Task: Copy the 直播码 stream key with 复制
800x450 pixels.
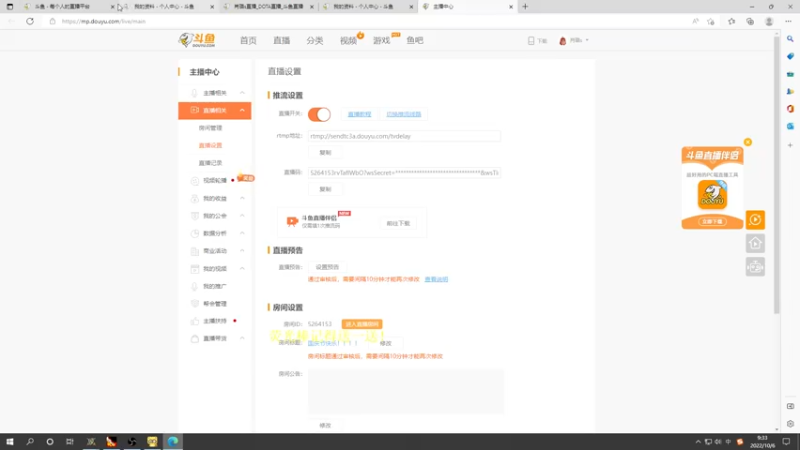Action: [325, 189]
